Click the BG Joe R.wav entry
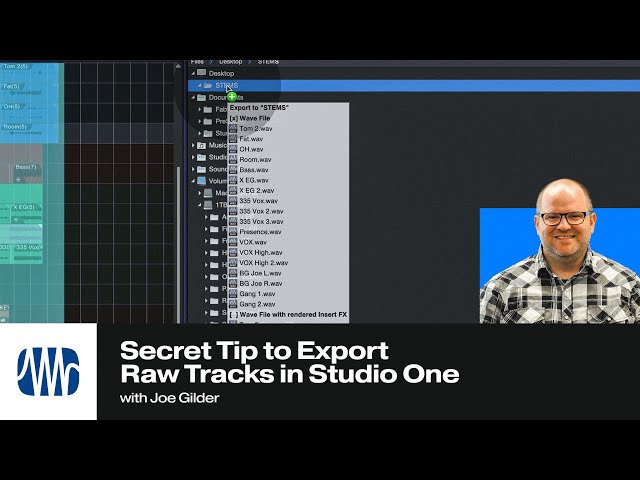The image size is (640, 480). tap(261, 283)
